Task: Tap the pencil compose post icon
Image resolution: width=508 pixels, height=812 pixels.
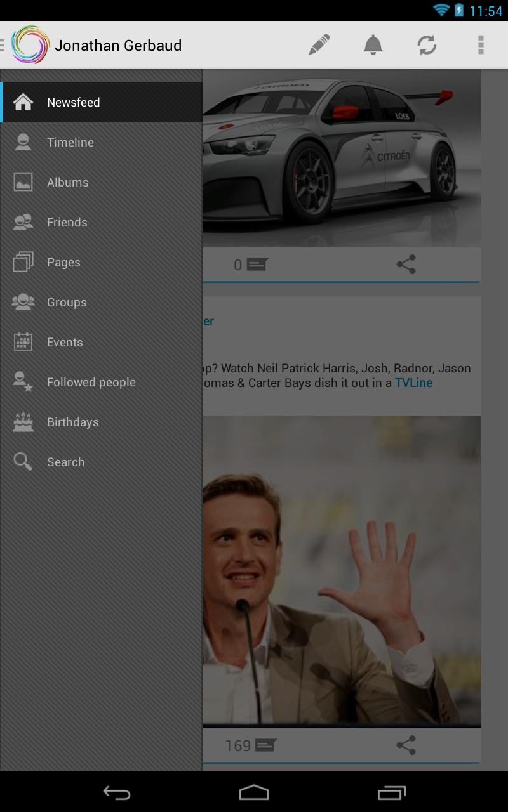Action: coord(319,45)
